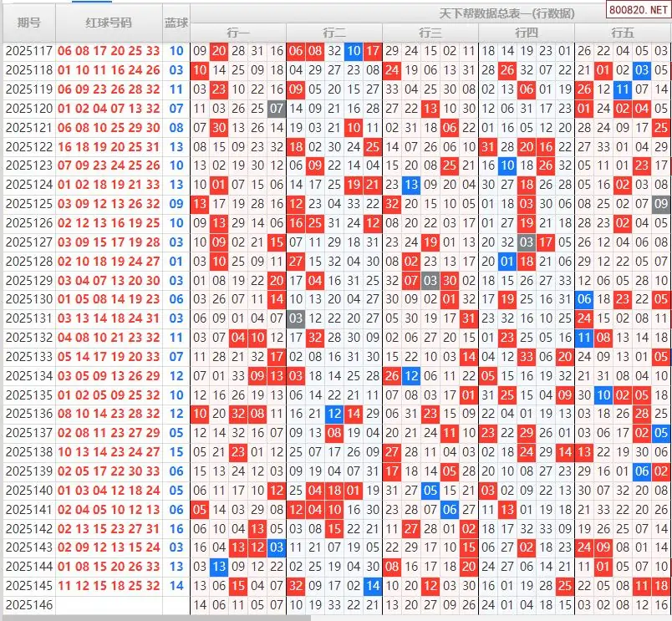Click the 蓝球 column header
672x621 pixels.
coord(176,23)
